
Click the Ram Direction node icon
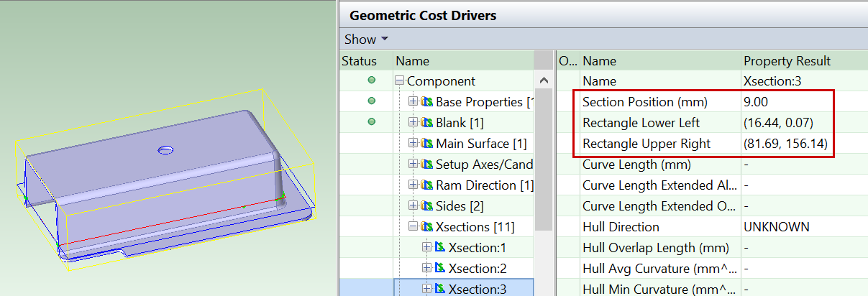pos(427,185)
